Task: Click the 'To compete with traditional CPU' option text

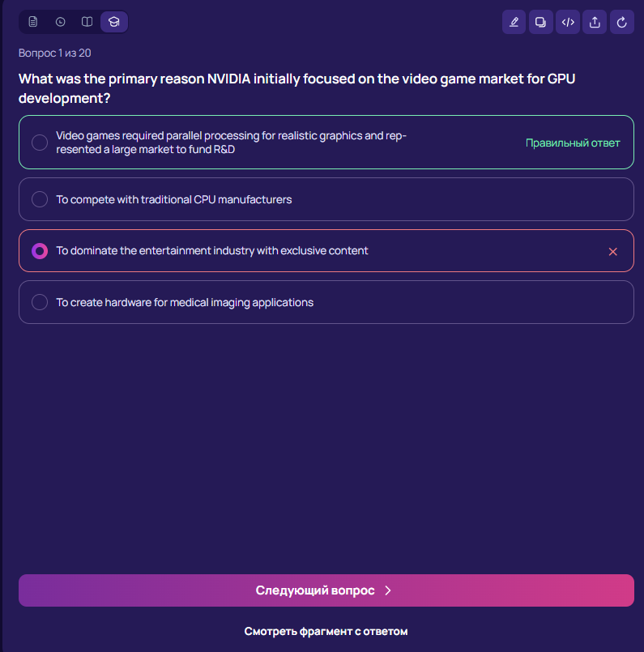Action: click(173, 199)
